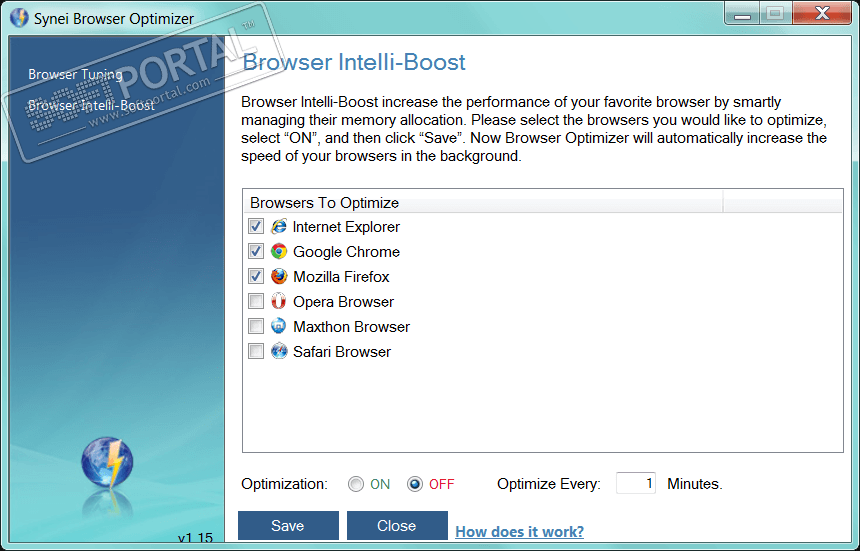Click the globe lightning logo in sidebar

pos(108,463)
